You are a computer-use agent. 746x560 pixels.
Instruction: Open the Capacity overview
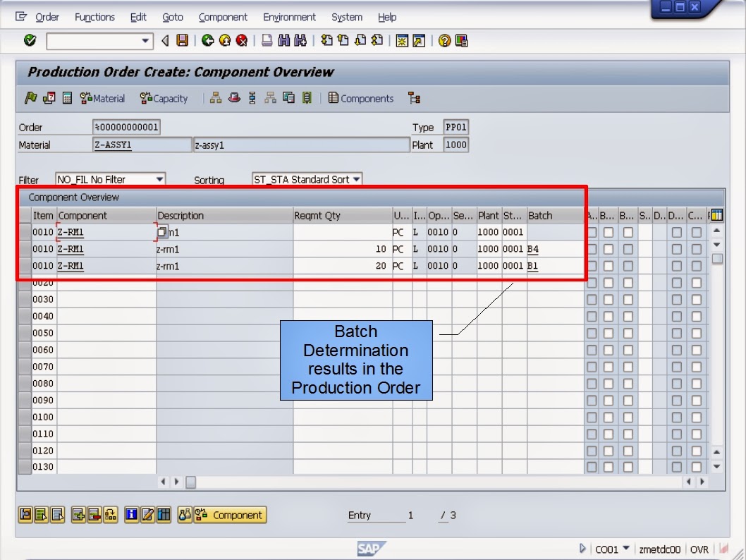pos(164,98)
